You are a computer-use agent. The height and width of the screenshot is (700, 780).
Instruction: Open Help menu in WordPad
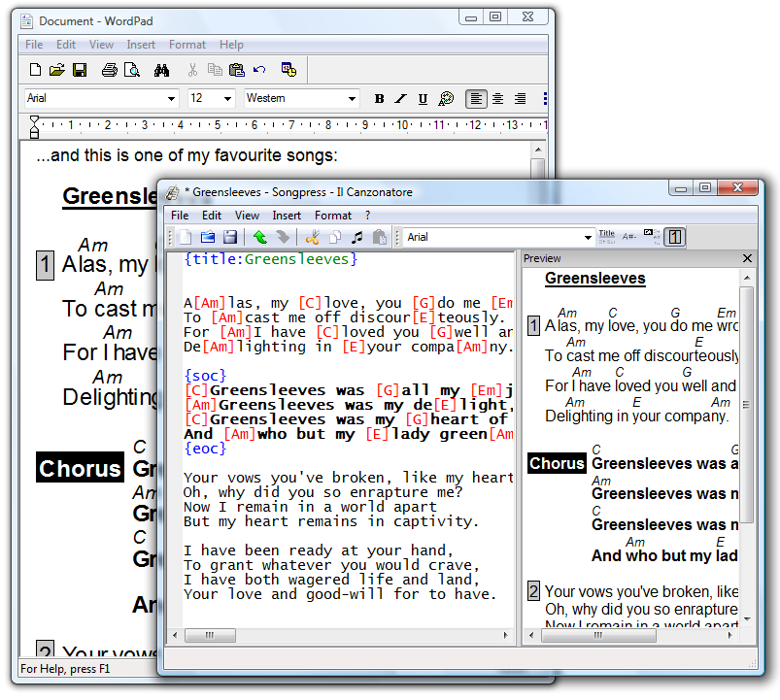[x=231, y=45]
